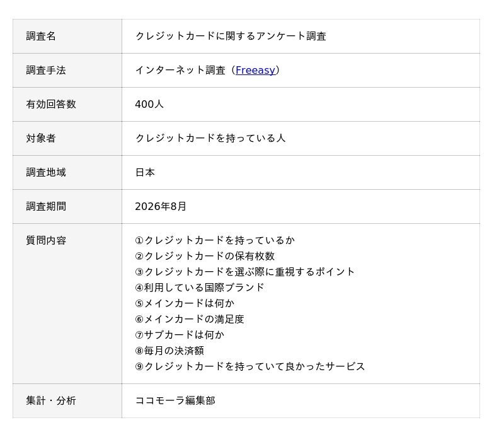The width and height of the screenshot is (504, 437).
Task: Click question ⑥ メインカードの満足度
Action: pyautogui.click(x=190, y=319)
